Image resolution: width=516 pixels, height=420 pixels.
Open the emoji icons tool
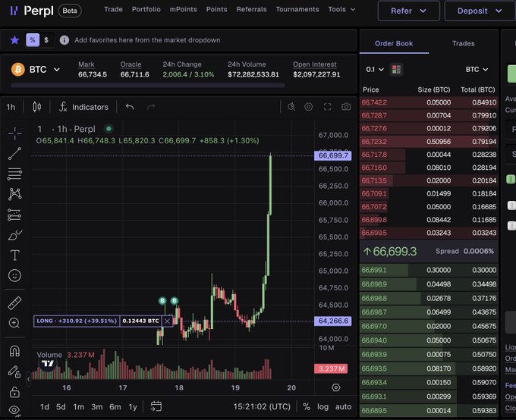(x=15, y=275)
